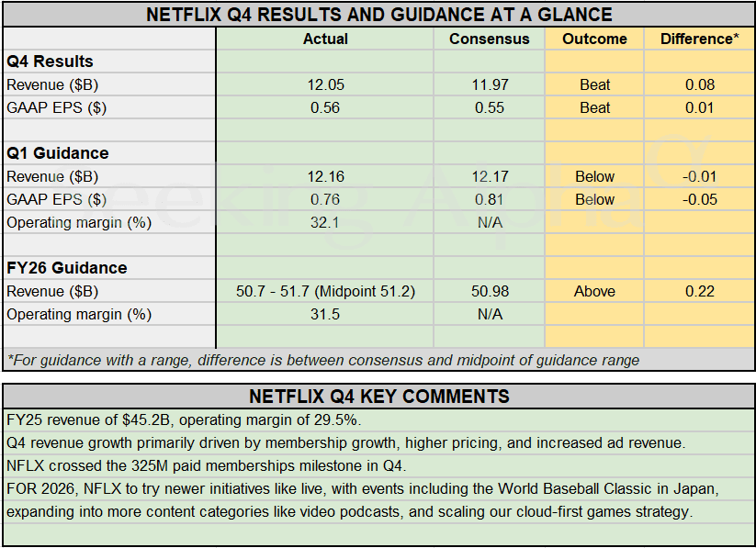756x548 pixels.
Task: Click the Difference* column header
Action: 699,39
